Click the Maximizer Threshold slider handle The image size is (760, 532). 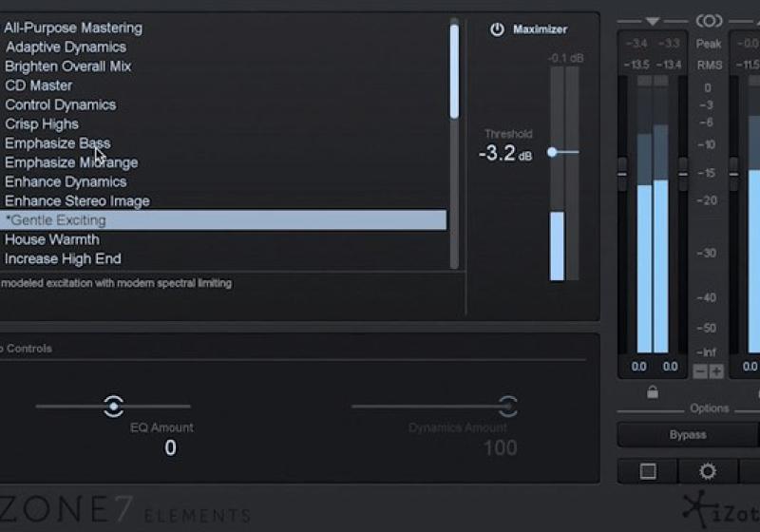(x=552, y=152)
